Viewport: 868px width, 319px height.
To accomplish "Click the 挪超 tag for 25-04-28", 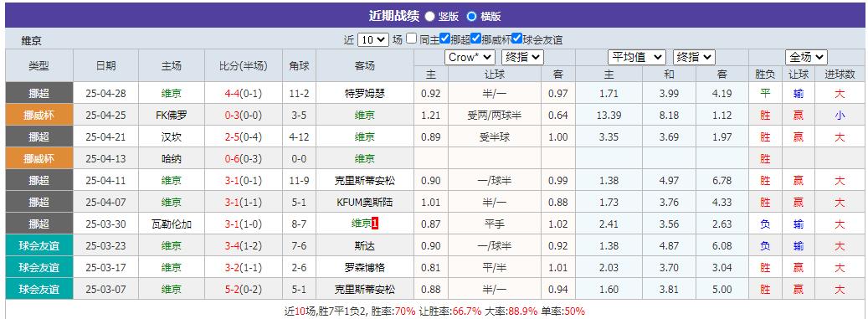I will coord(39,94).
